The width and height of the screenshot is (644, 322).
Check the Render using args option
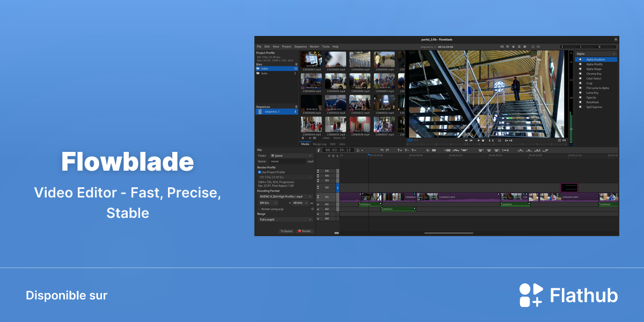pyautogui.click(x=259, y=209)
